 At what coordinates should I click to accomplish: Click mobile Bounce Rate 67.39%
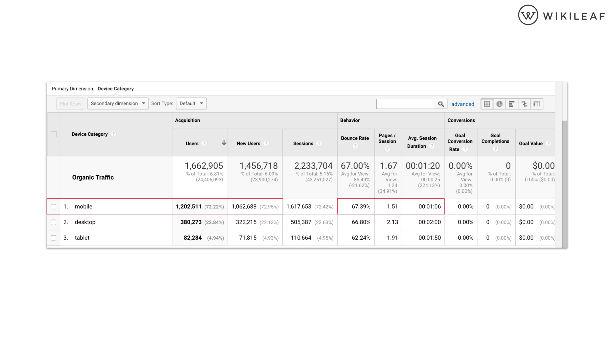pos(361,207)
